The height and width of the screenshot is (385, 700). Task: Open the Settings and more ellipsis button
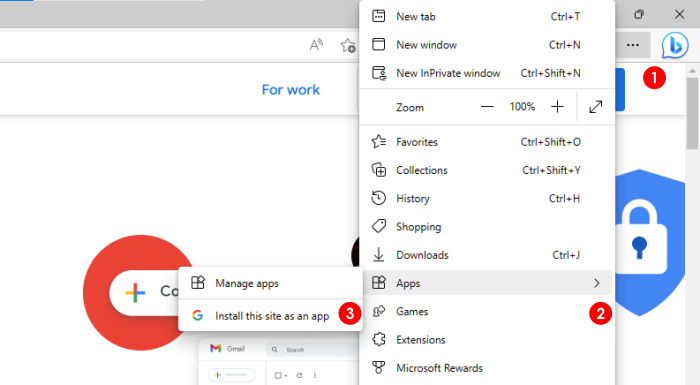click(x=633, y=45)
